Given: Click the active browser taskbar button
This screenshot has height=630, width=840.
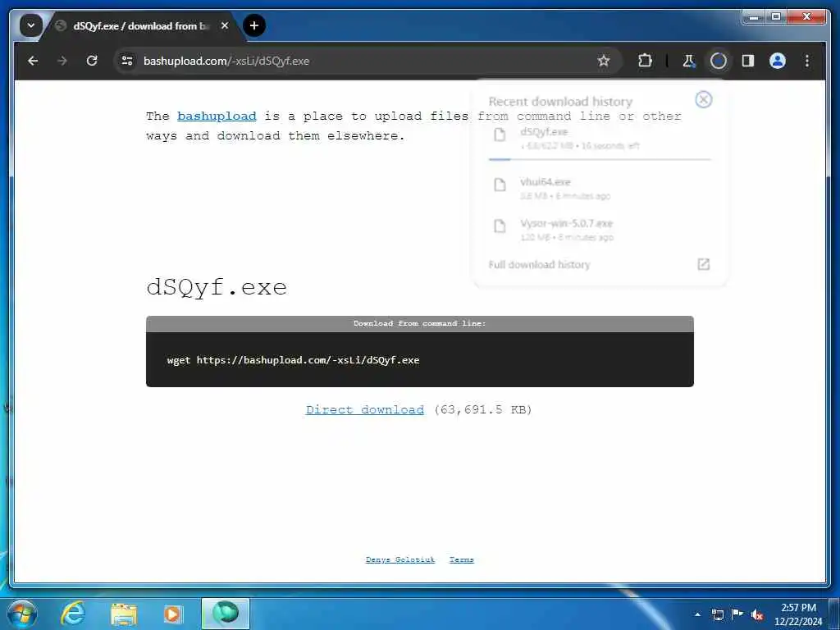Looking at the screenshot, I should click(x=226, y=614).
